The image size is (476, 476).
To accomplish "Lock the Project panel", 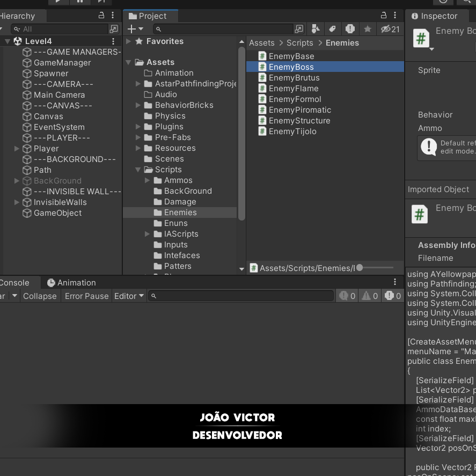I will point(383,15).
